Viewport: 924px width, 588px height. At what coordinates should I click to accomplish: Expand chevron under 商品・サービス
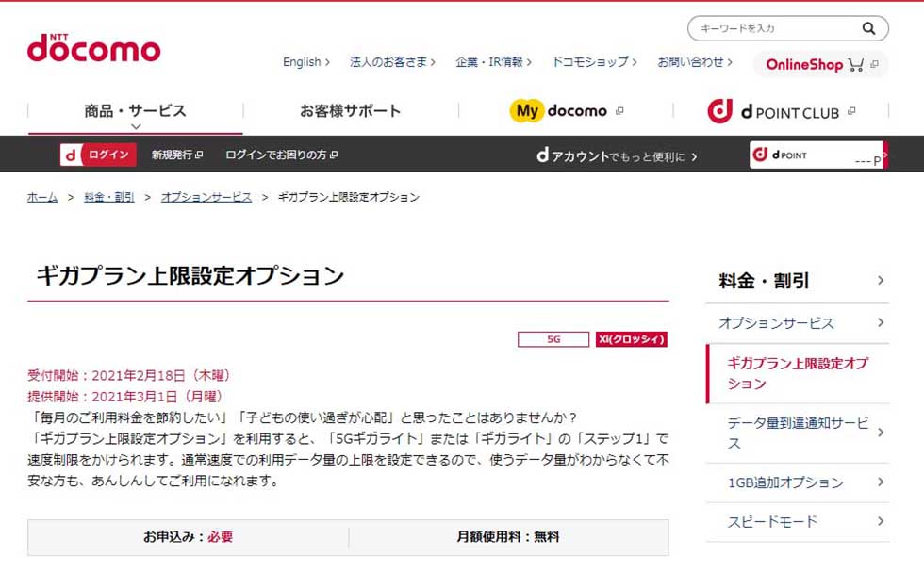pyautogui.click(x=136, y=126)
